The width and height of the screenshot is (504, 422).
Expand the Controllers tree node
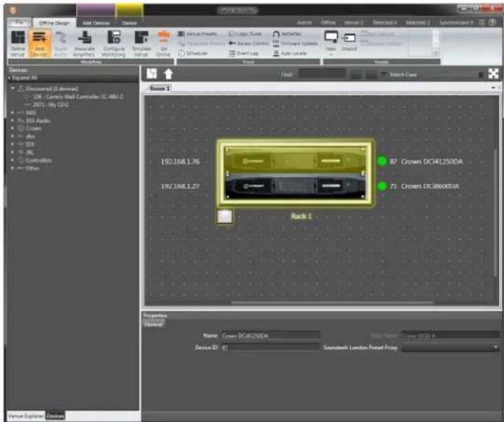[13, 160]
